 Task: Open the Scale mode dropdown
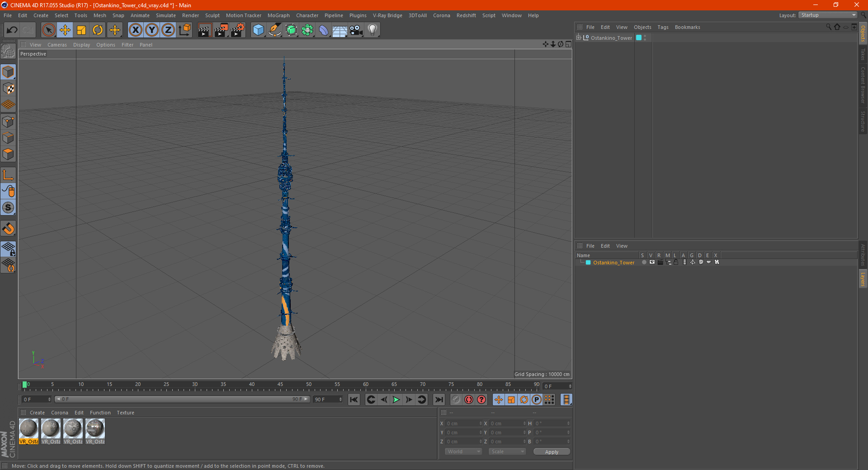[507, 451]
